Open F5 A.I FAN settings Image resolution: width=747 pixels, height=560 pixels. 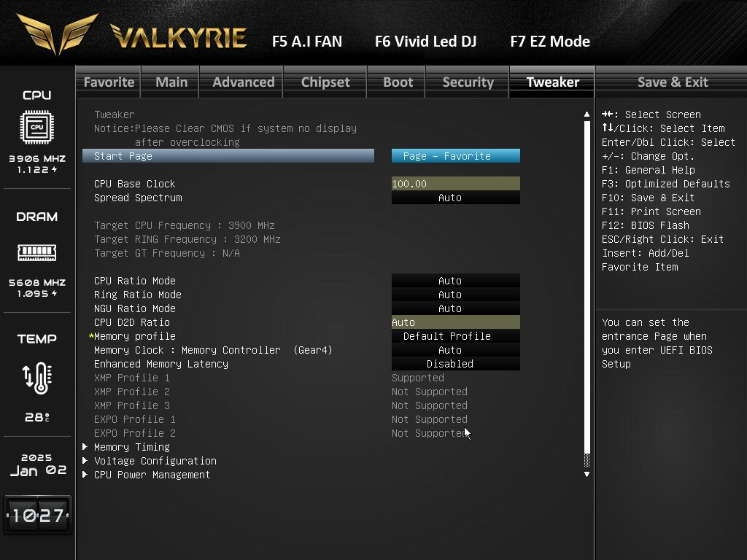[306, 42]
